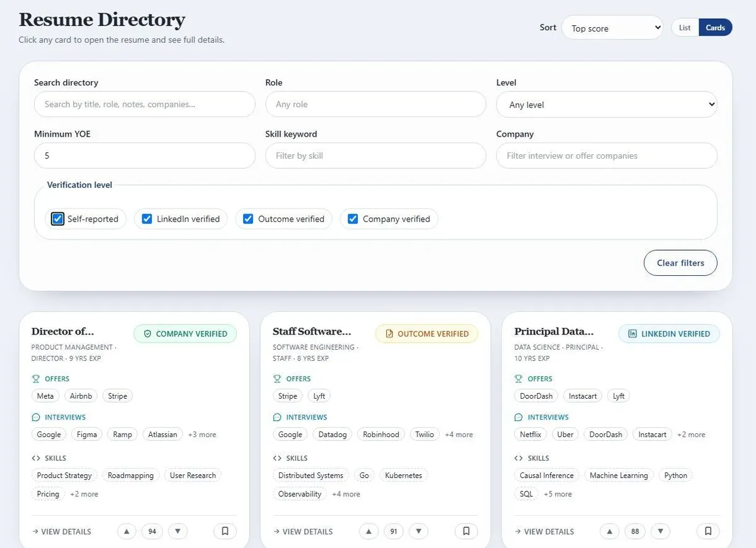Bookmark the Director of Product resume card
The width and height of the screenshot is (756, 548).
(225, 532)
